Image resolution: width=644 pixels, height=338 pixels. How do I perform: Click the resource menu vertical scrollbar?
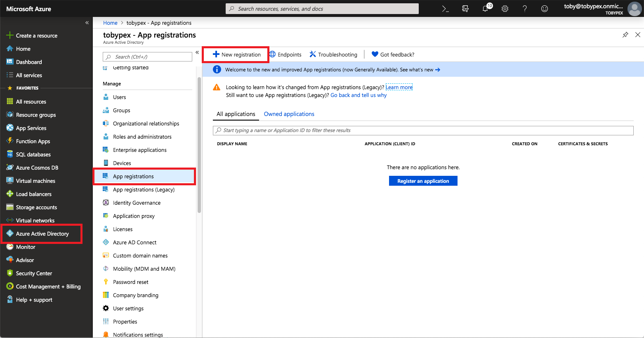coord(199,144)
